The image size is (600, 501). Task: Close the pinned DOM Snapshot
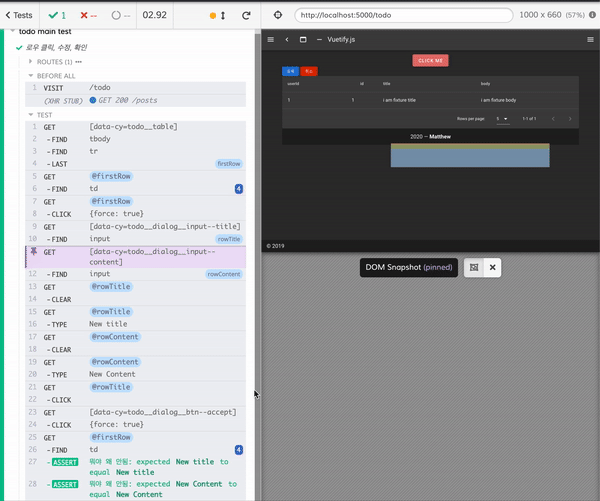tap(492, 267)
